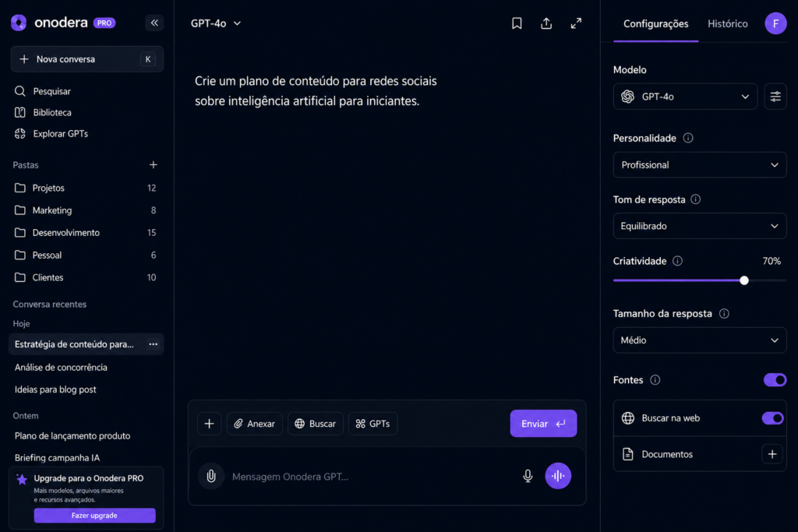Screen dimensions: 798x532
Task: Open the Desenvolvimento folder
Action: click(86, 233)
